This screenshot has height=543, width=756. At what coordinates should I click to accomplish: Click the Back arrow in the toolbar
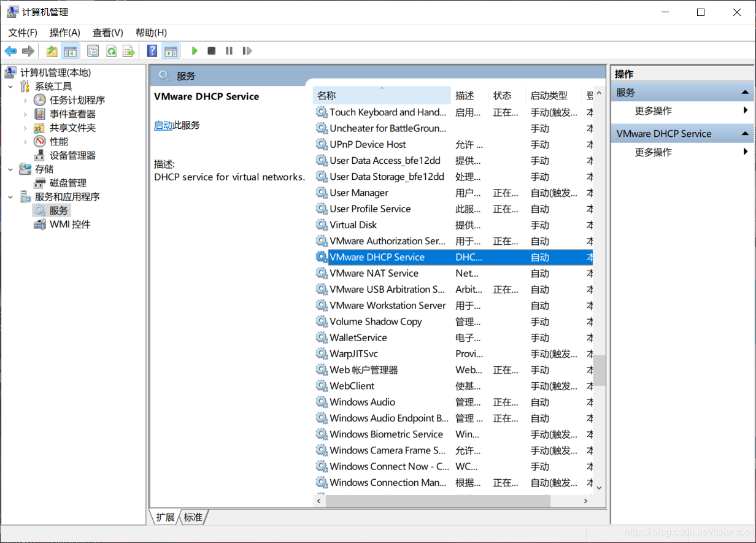pos(10,51)
